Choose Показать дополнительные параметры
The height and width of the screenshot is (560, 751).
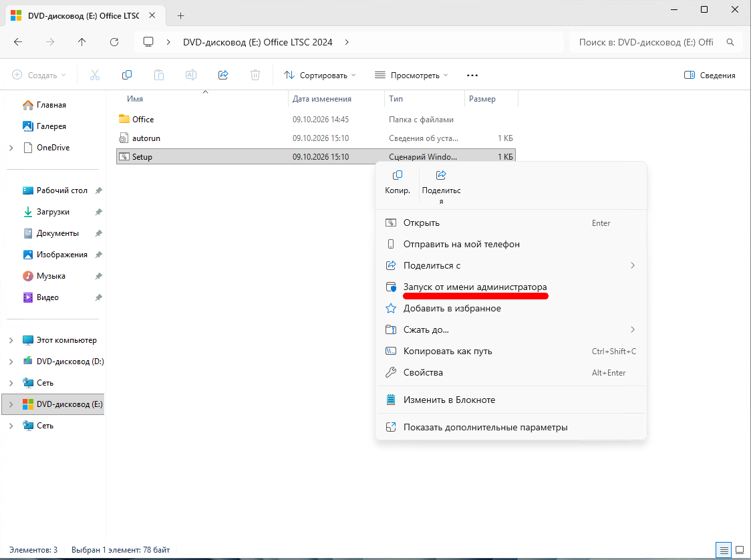click(511, 427)
